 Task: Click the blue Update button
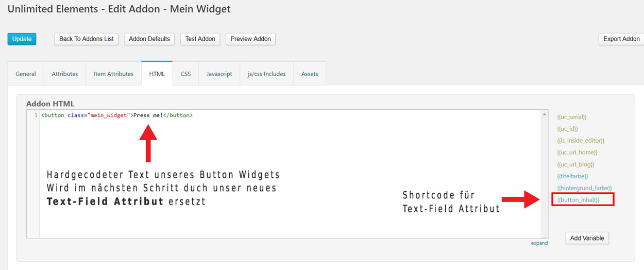(x=22, y=39)
